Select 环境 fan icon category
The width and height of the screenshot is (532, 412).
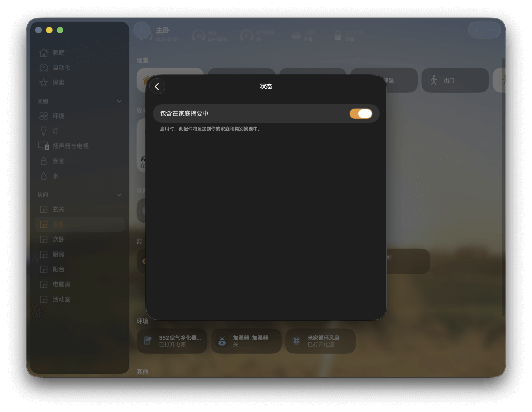point(44,116)
